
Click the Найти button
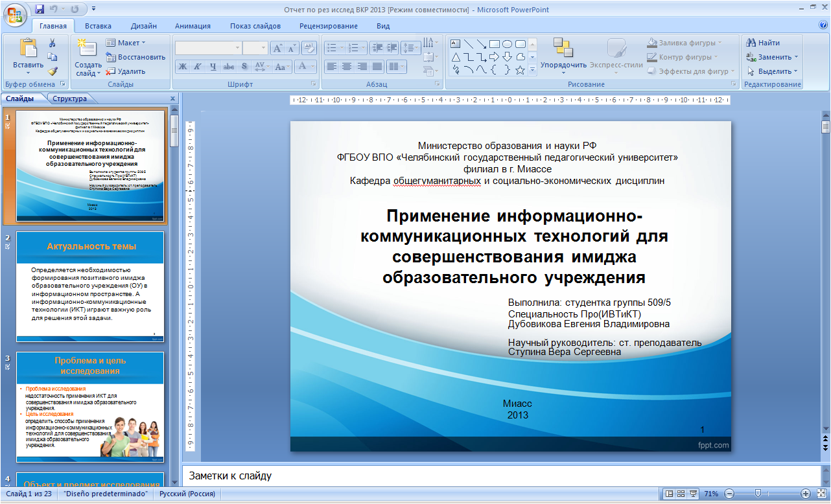[x=763, y=43]
